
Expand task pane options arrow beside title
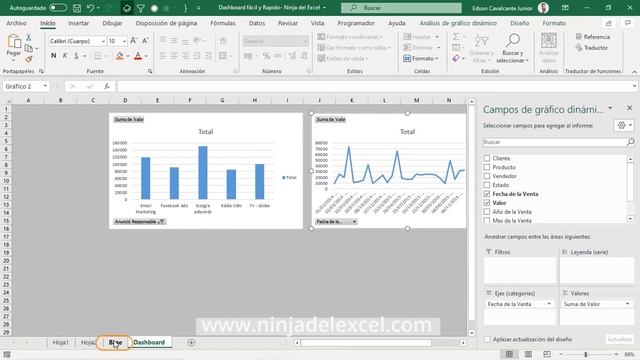point(610,108)
